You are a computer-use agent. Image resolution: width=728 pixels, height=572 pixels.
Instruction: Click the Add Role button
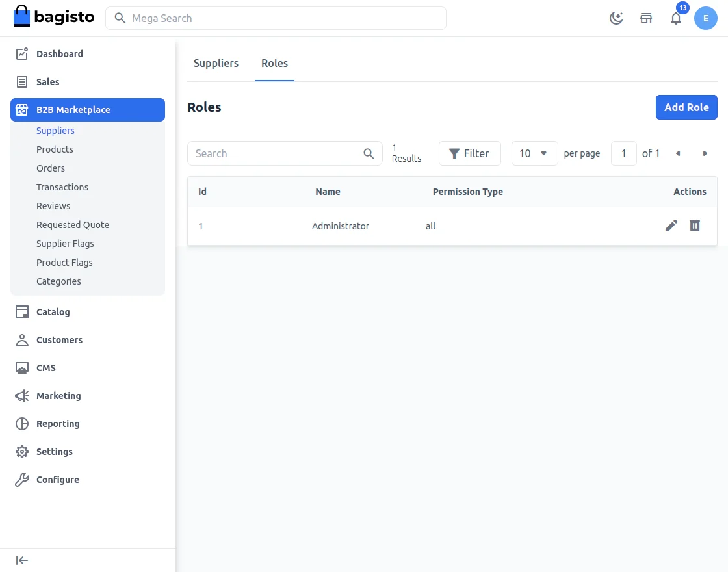pos(686,107)
